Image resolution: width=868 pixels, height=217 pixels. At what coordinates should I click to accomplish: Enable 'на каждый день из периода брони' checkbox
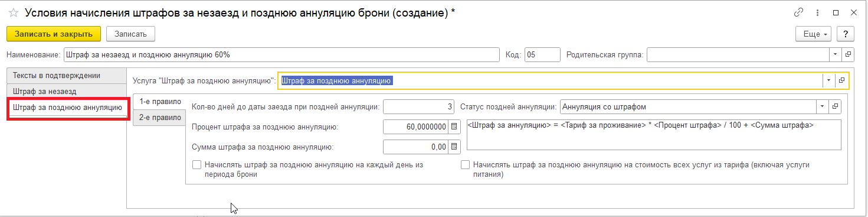(197, 165)
